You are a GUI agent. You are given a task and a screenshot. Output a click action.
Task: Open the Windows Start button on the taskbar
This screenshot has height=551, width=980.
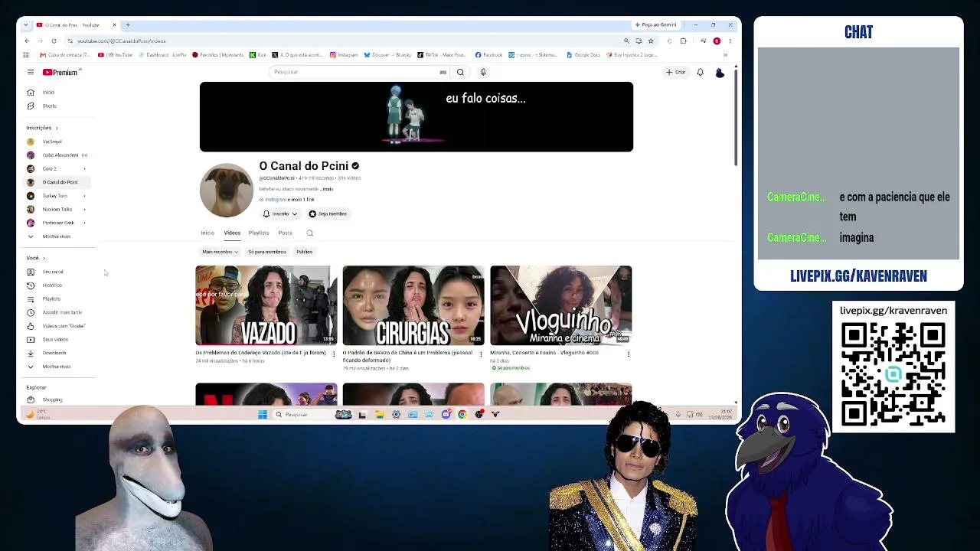coord(263,414)
